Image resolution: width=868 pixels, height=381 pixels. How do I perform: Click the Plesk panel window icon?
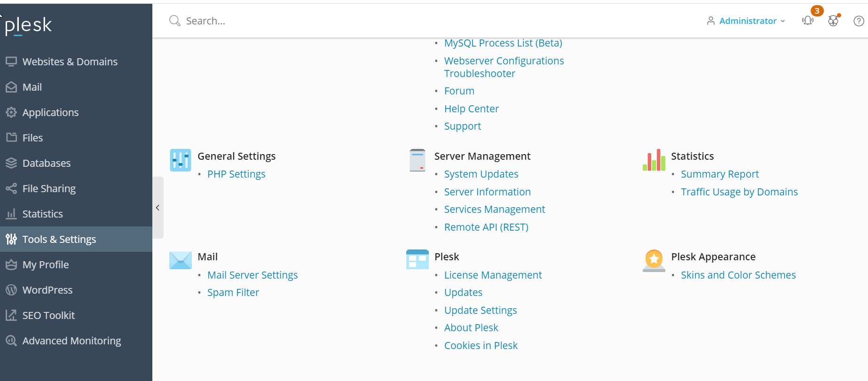click(417, 259)
